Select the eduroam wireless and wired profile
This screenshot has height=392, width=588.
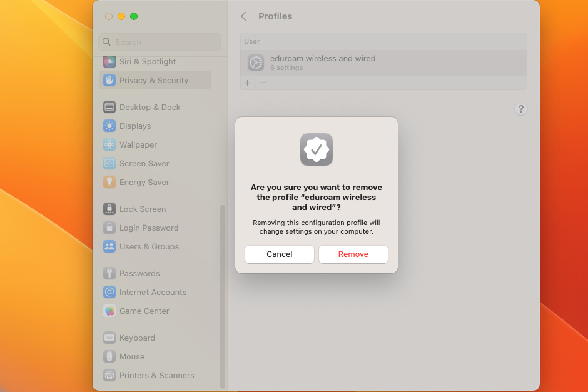coord(323,63)
